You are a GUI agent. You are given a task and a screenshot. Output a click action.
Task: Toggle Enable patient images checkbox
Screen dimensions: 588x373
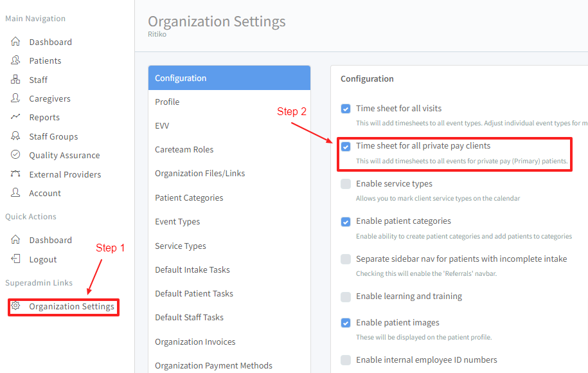[346, 323]
